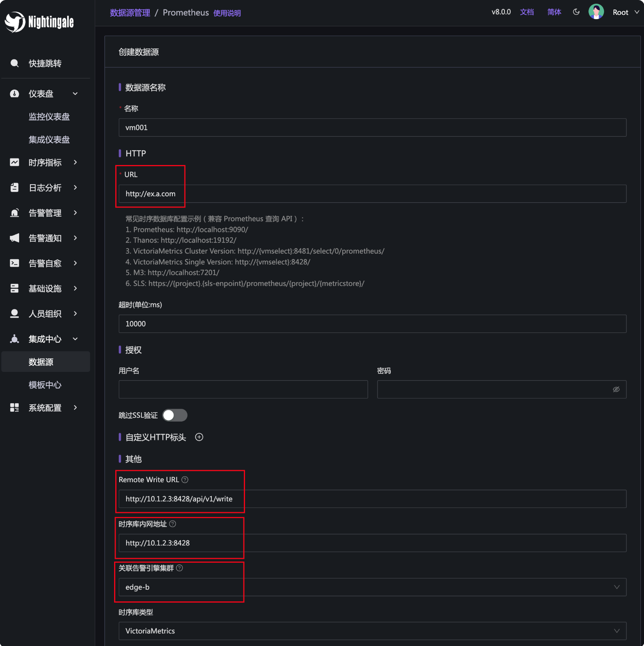Open the 时序库类型 VictoriaMetrics dropdown
The height and width of the screenshot is (646, 644).
click(x=372, y=631)
